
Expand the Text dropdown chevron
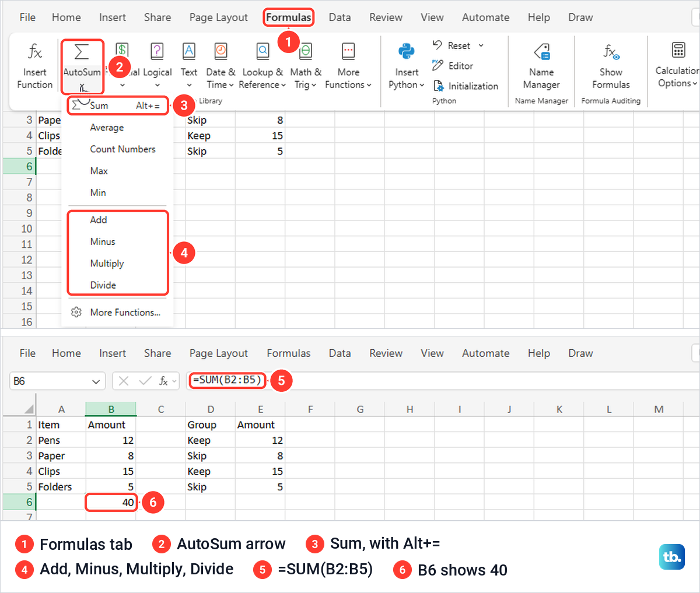click(x=189, y=85)
